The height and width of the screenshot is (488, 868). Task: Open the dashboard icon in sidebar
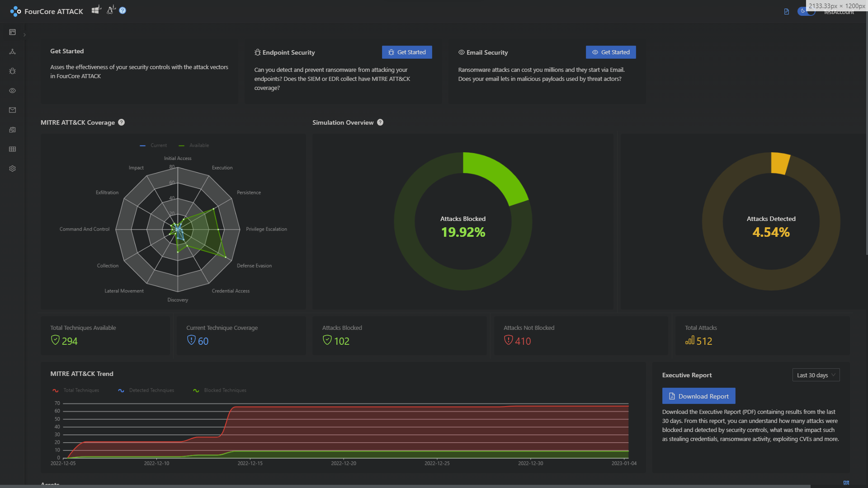click(12, 32)
